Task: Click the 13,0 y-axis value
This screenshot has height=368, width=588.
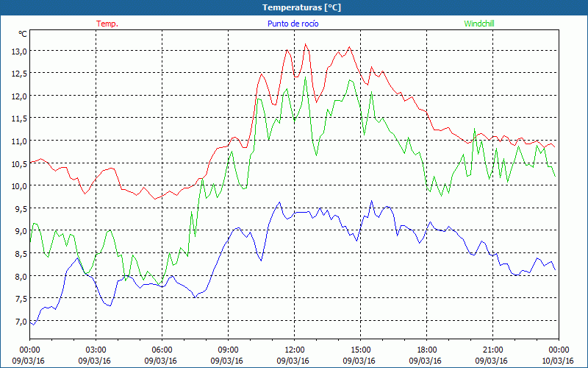Action: (x=19, y=51)
